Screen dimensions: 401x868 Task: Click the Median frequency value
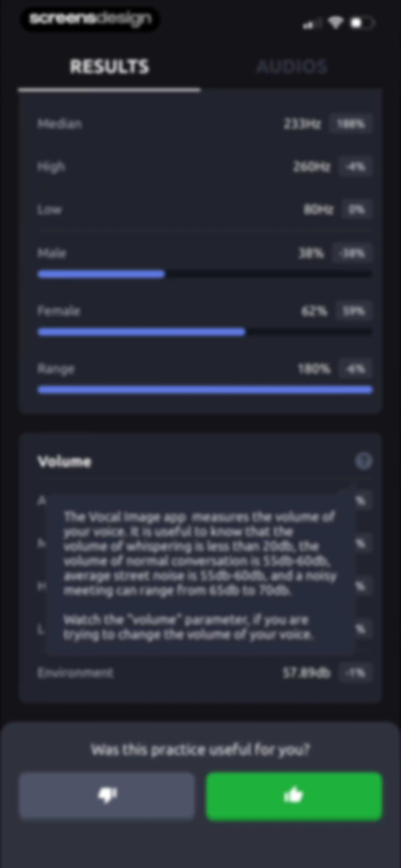click(x=302, y=124)
